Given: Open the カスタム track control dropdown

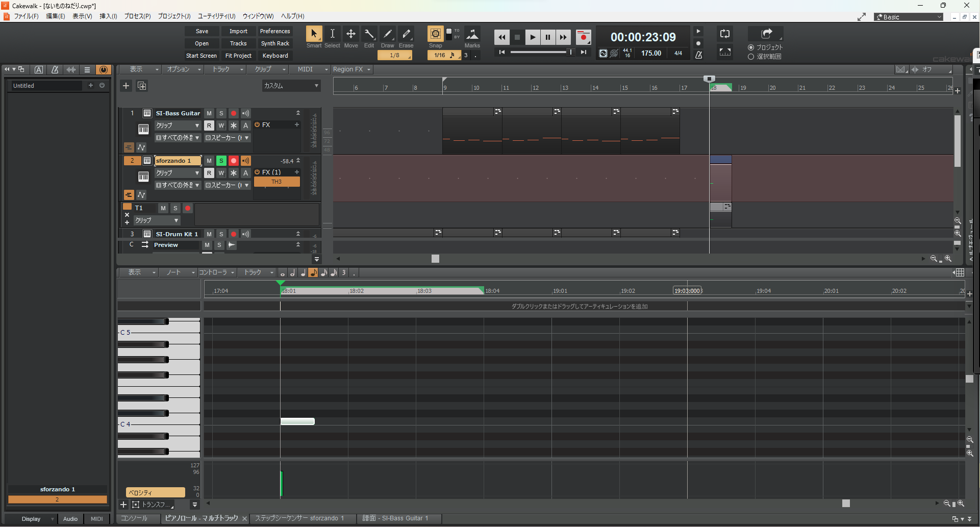Looking at the screenshot, I should [291, 86].
